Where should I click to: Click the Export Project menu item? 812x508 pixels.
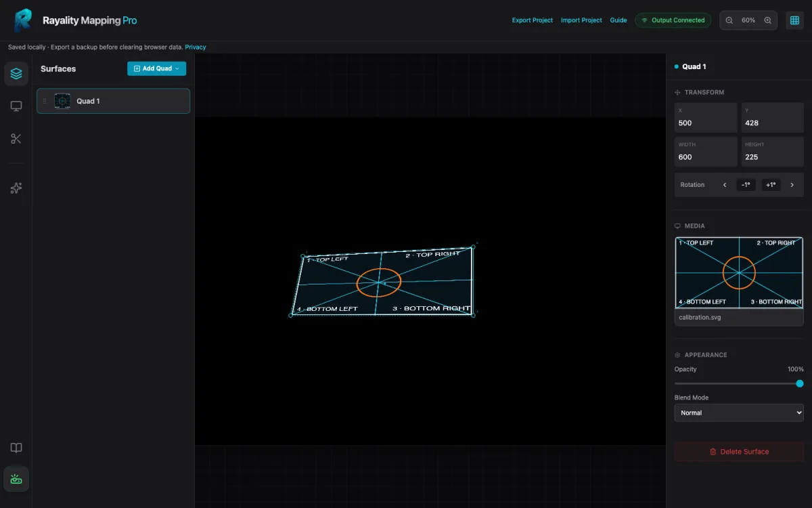pos(533,20)
